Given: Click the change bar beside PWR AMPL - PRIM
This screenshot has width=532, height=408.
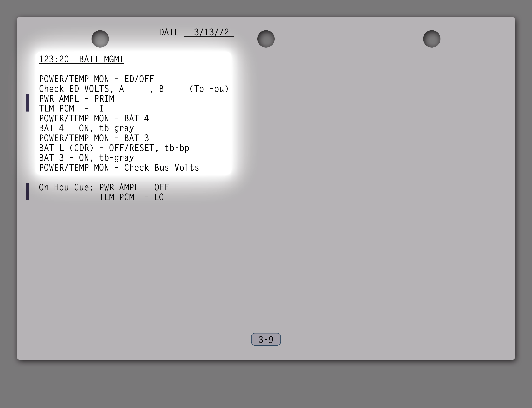Looking at the screenshot, I should click(27, 103).
